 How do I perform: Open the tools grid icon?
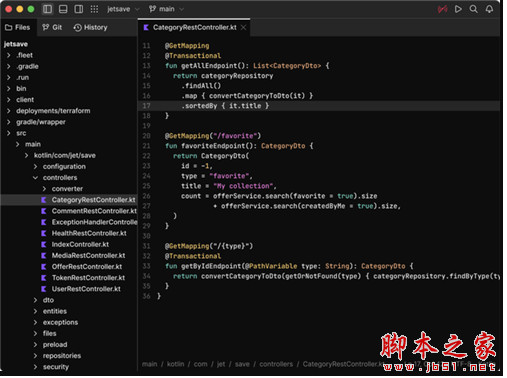tap(94, 9)
